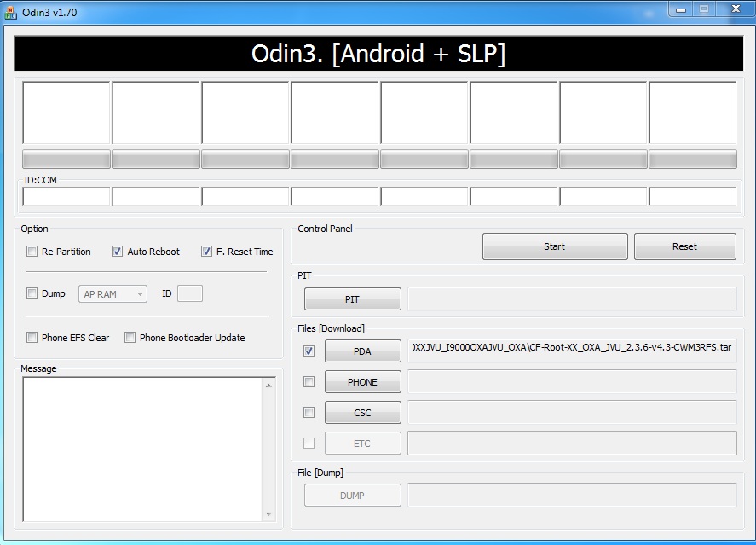Click the Reset button
756x545 pixels.
pyautogui.click(x=685, y=246)
